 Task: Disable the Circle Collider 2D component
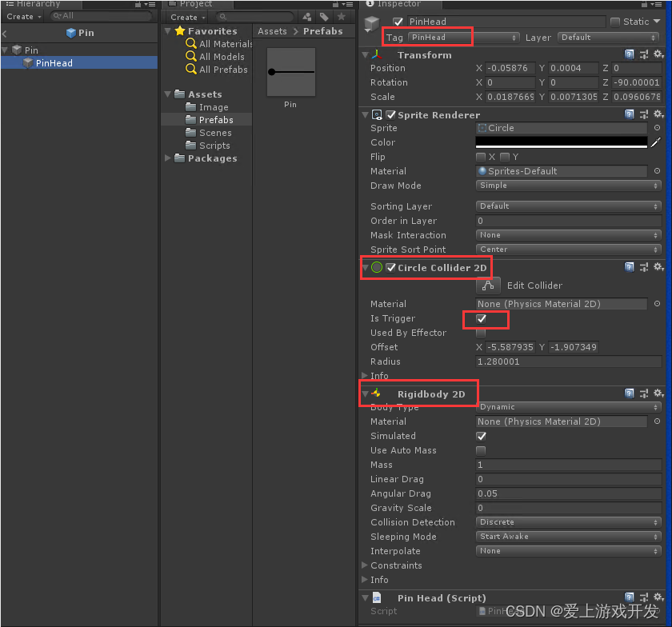click(x=390, y=268)
